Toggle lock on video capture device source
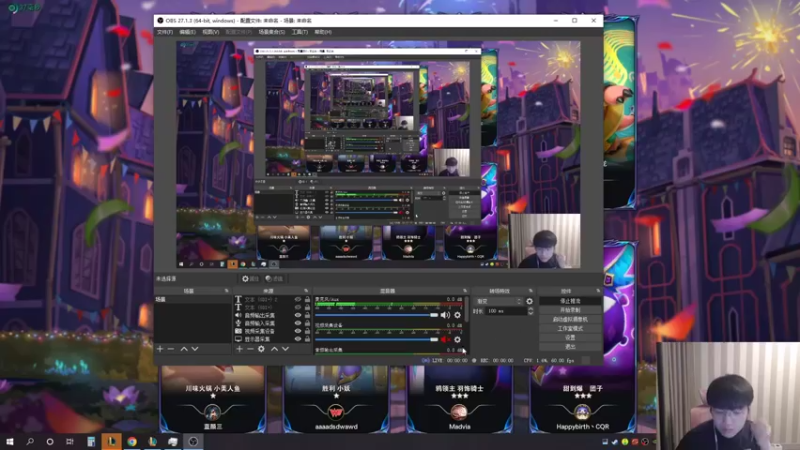Viewport: 800px width, 450px height. tap(307, 331)
